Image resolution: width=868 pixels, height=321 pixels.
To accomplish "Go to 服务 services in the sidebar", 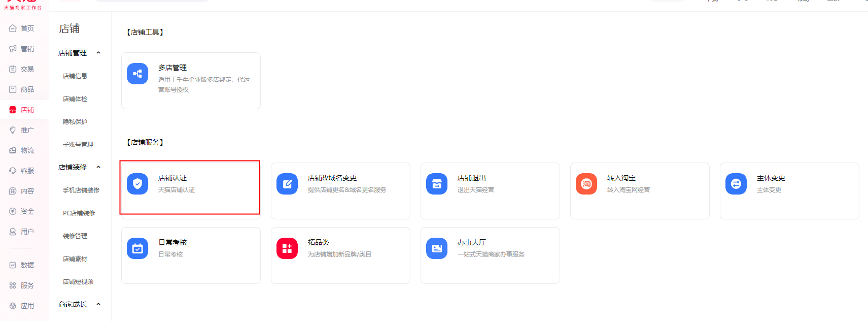I will 22,285.
